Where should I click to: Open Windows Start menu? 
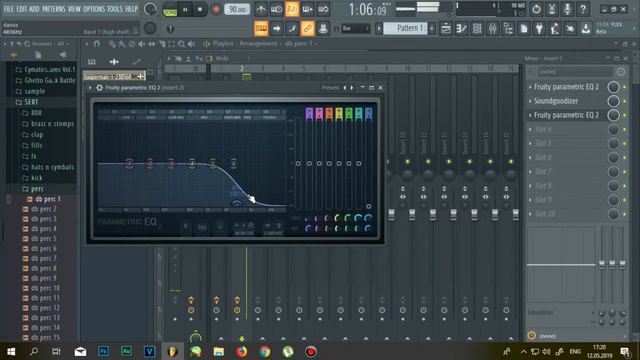pyautogui.click(x=11, y=351)
